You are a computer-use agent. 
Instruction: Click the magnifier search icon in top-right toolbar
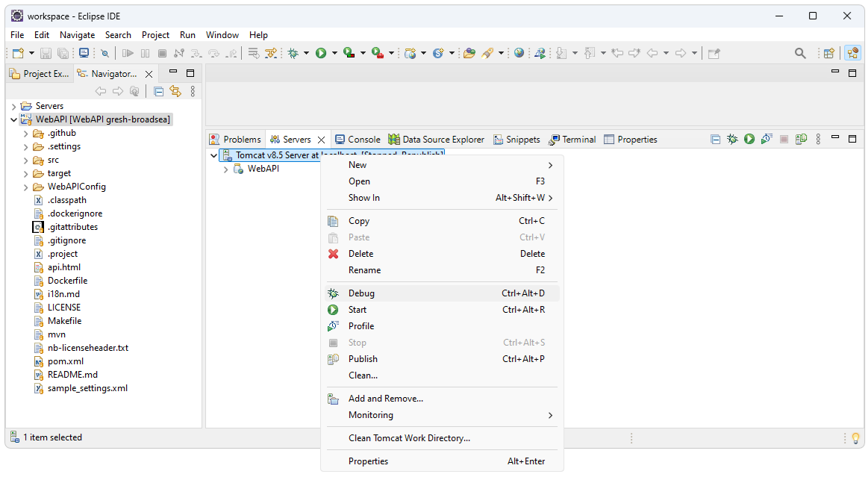(800, 53)
